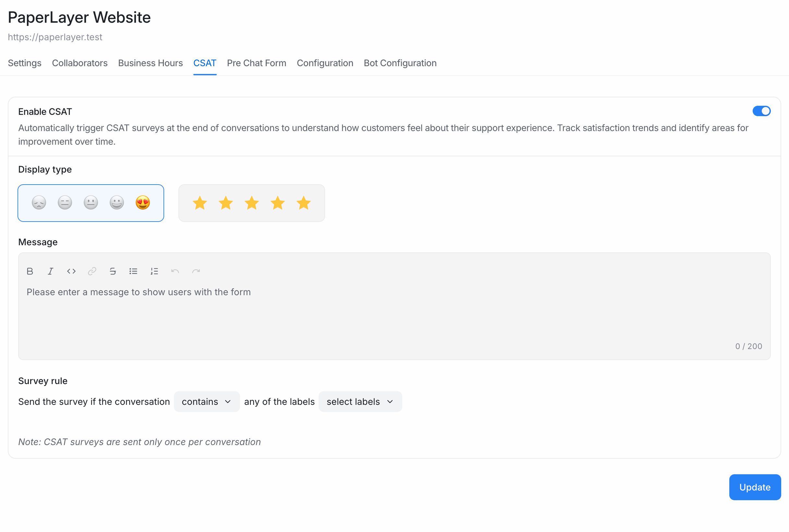This screenshot has width=789, height=532.
Task: Insert inline code with the code icon
Action: pos(71,271)
